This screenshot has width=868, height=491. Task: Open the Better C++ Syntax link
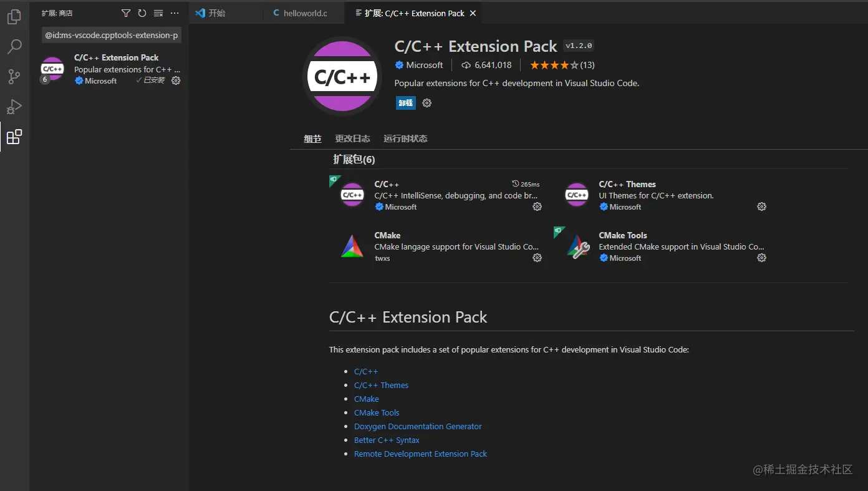387,440
